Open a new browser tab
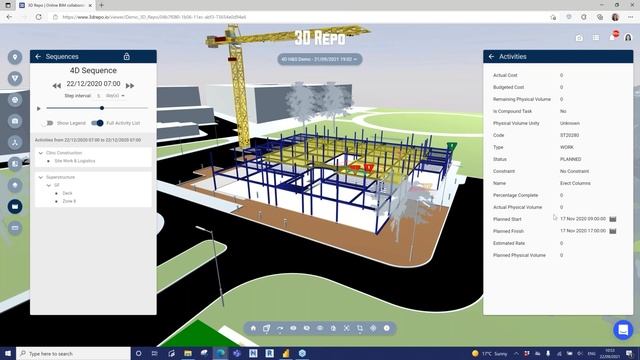640x360 pixels. point(102,5)
